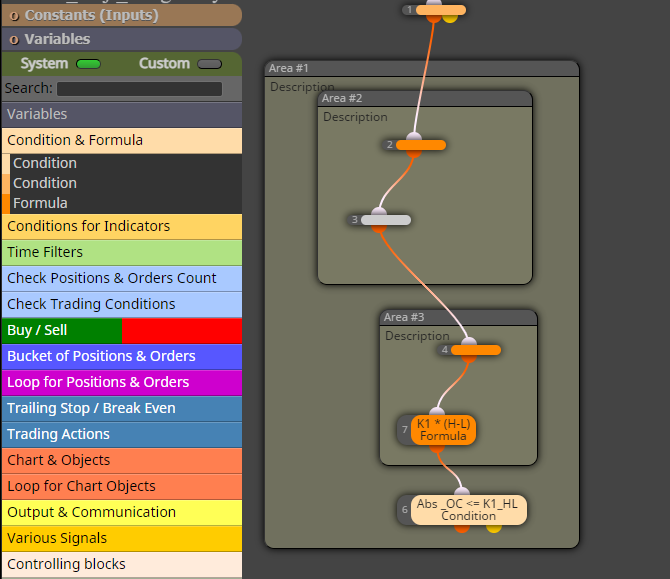Expand the Time Filters category
This screenshot has height=579, width=670.
tap(122, 253)
